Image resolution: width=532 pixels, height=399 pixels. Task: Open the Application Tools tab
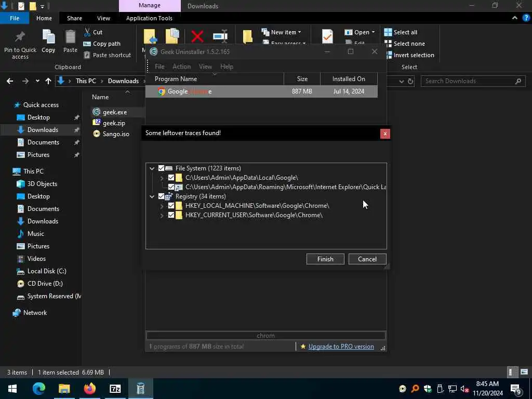(149, 18)
